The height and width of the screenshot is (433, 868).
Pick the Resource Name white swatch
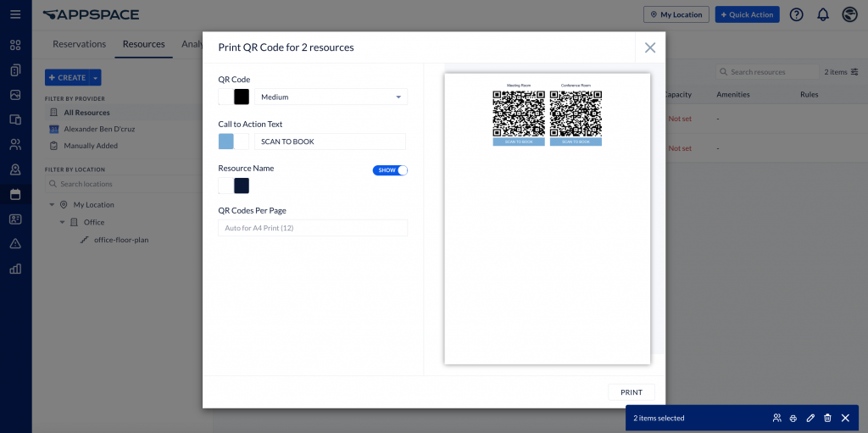225,186
